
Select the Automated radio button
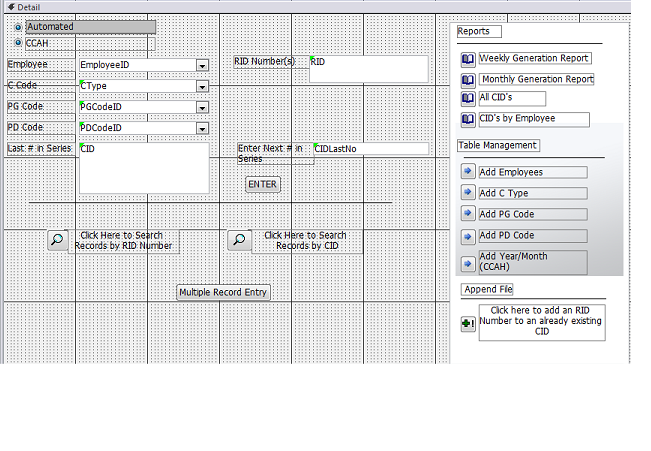pyautogui.click(x=18, y=27)
